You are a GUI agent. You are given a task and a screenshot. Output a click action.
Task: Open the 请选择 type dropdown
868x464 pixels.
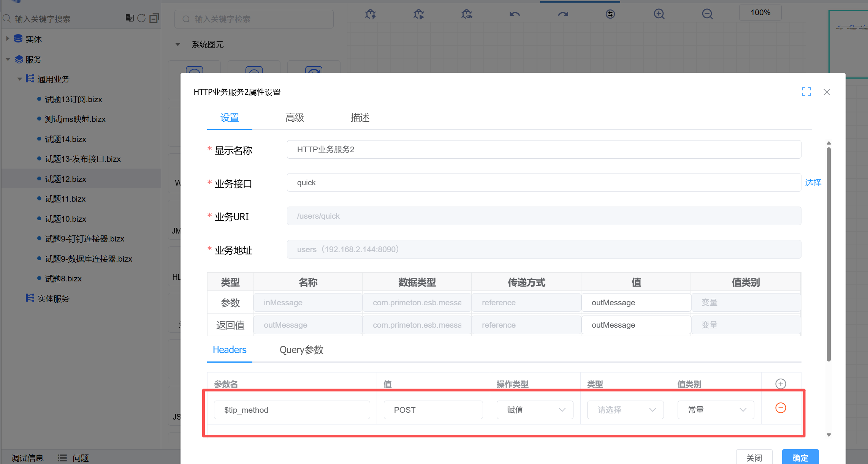[625, 410]
